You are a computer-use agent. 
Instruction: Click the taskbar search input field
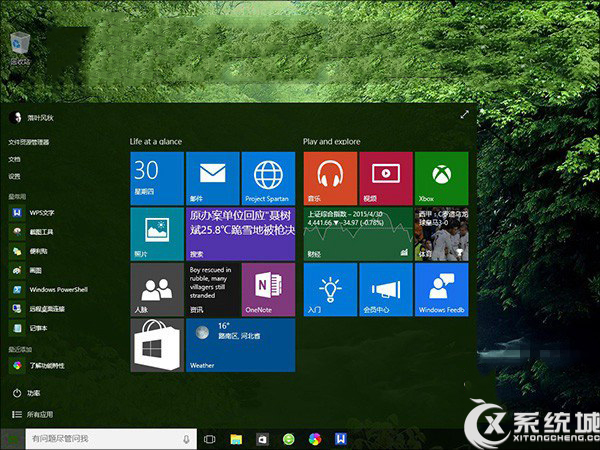point(111,439)
